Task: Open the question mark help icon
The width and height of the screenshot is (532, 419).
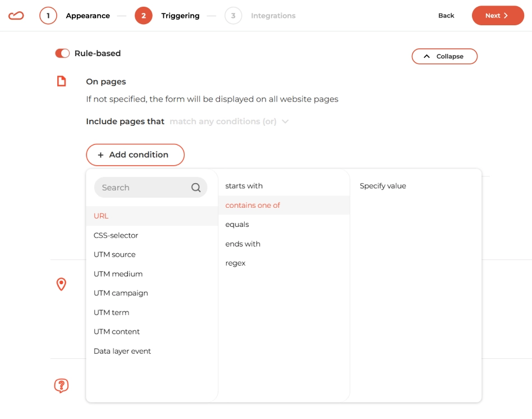Action: 61,386
